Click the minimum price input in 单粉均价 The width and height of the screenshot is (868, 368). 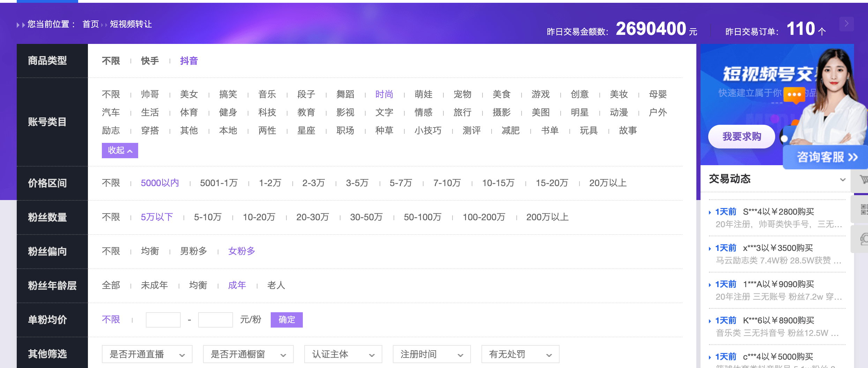(x=163, y=320)
